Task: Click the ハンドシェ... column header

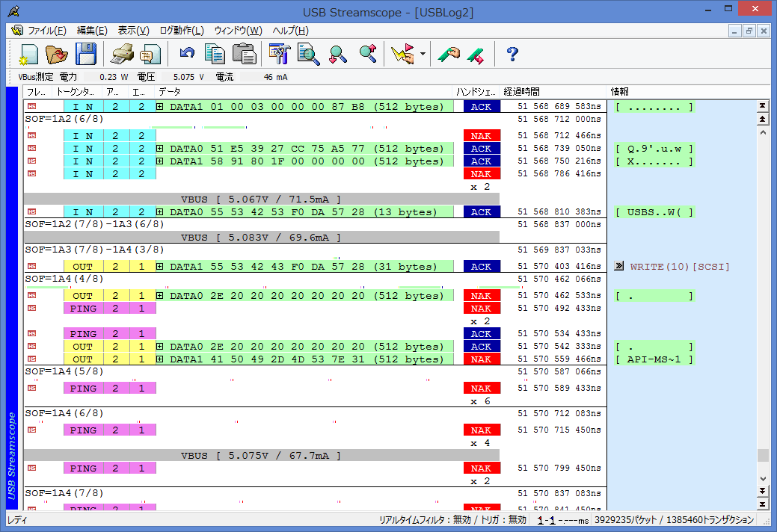Action: pos(476,92)
